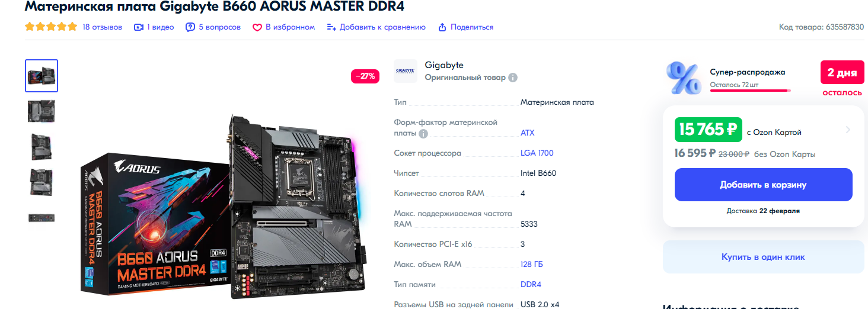Click Купить в один клик button

click(763, 257)
